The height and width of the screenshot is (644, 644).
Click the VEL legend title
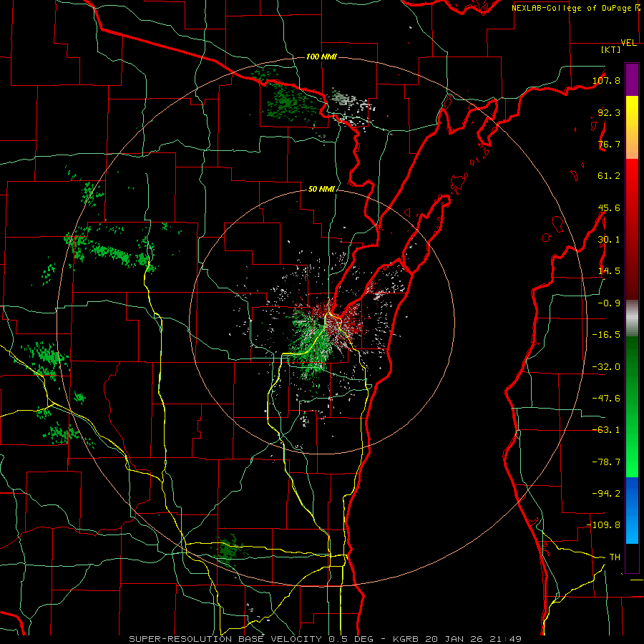tap(628, 43)
